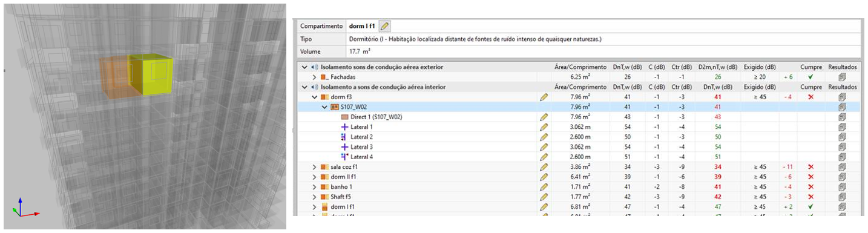Expand the Fachadas tree row
The height and width of the screenshot is (233, 868).
(315, 77)
